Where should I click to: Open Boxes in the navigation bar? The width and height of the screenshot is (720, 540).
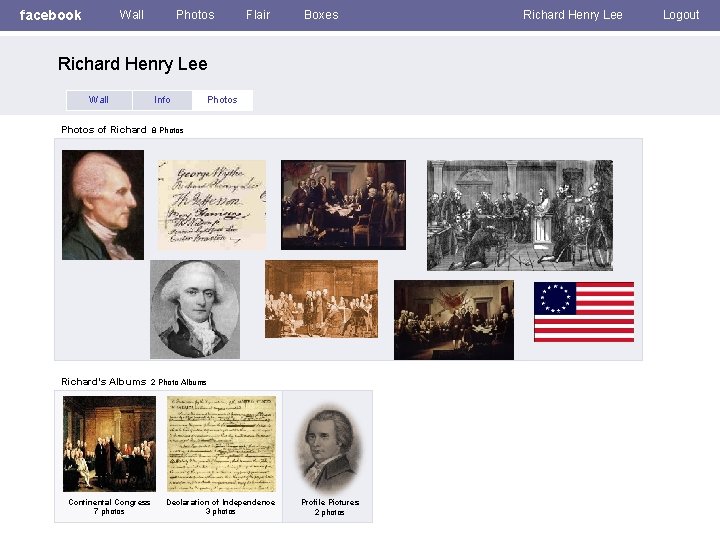321,15
